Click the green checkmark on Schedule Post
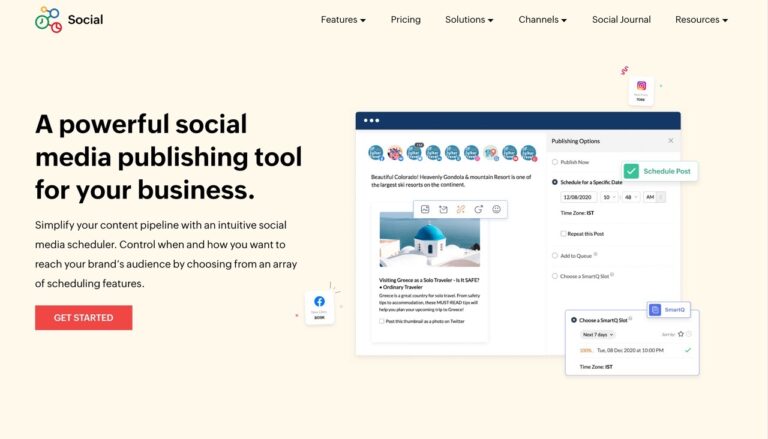768x439 pixels. click(x=631, y=171)
